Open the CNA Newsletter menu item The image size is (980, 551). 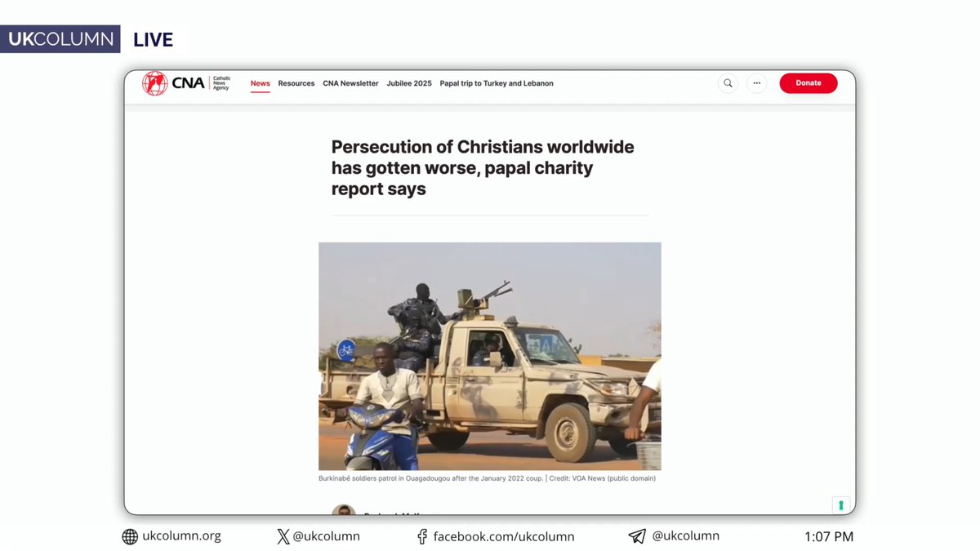350,83
